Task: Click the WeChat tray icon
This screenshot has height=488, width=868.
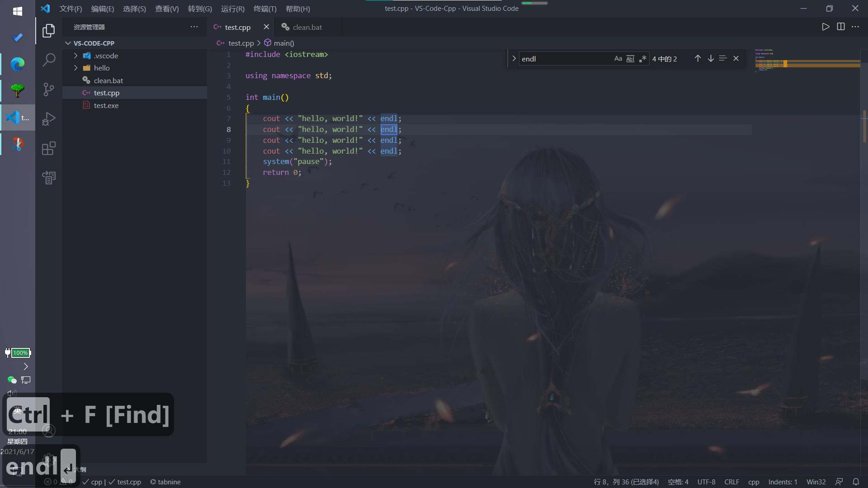Action: pos(12,380)
